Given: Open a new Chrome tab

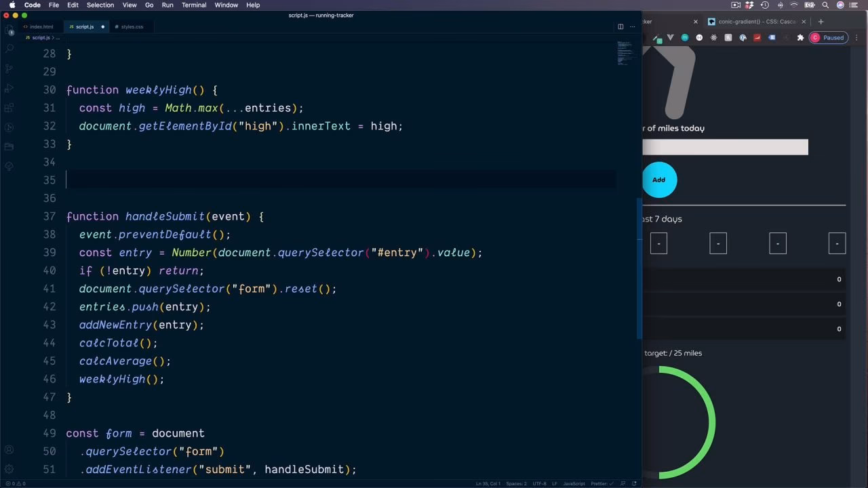Looking at the screenshot, I should [821, 22].
